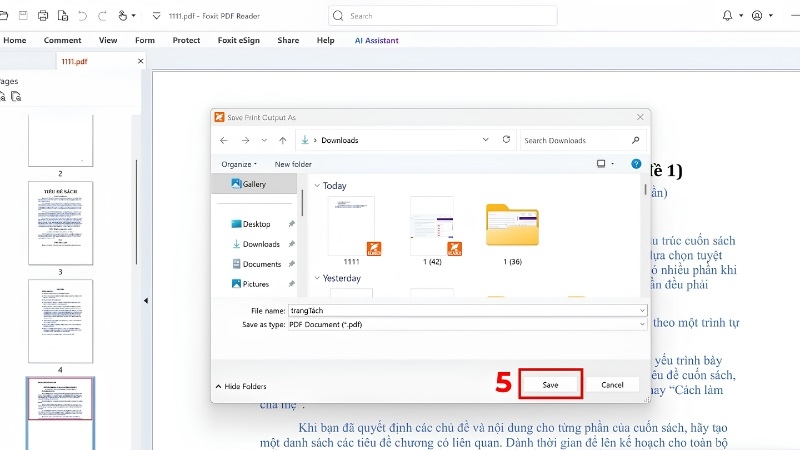Click the File name input field

click(x=467, y=310)
